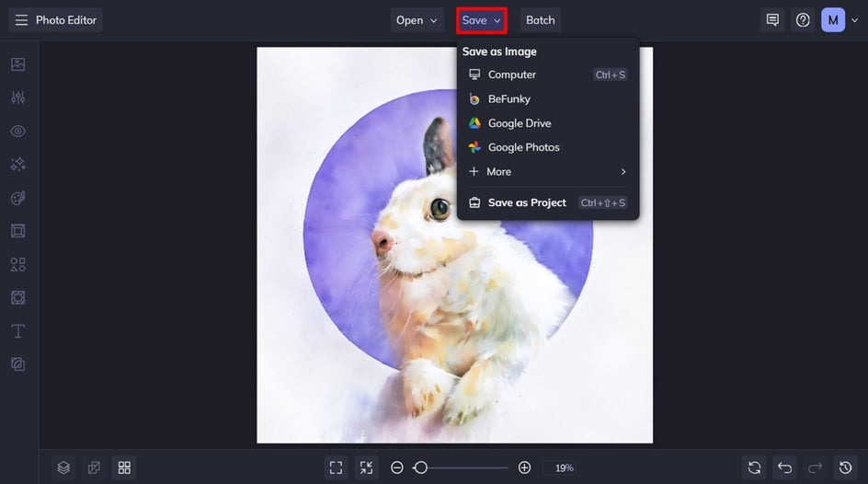Open the feedback chat icon
The width and height of the screenshot is (868, 484).
[x=772, y=20]
